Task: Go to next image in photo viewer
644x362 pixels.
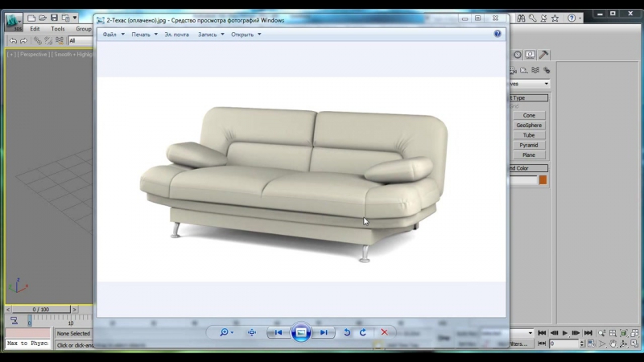Action: pyautogui.click(x=324, y=332)
